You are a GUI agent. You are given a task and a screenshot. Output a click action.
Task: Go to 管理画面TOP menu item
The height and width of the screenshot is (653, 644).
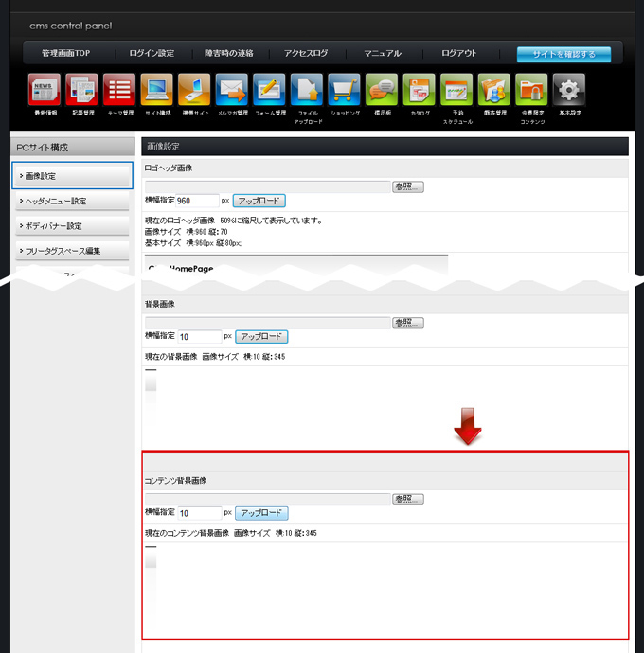(x=66, y=54)
